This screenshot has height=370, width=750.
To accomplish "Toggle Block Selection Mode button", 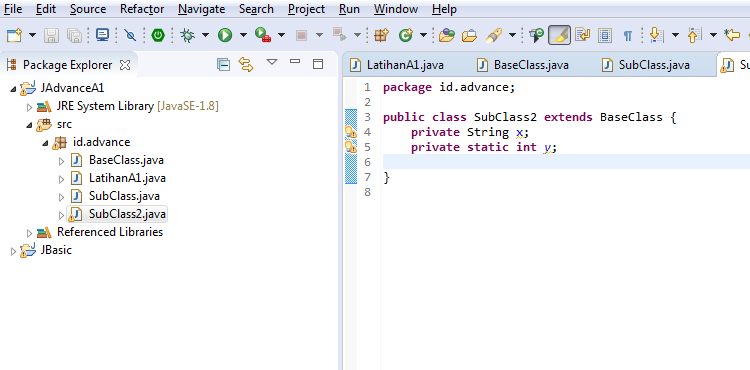I will point(605,35).
